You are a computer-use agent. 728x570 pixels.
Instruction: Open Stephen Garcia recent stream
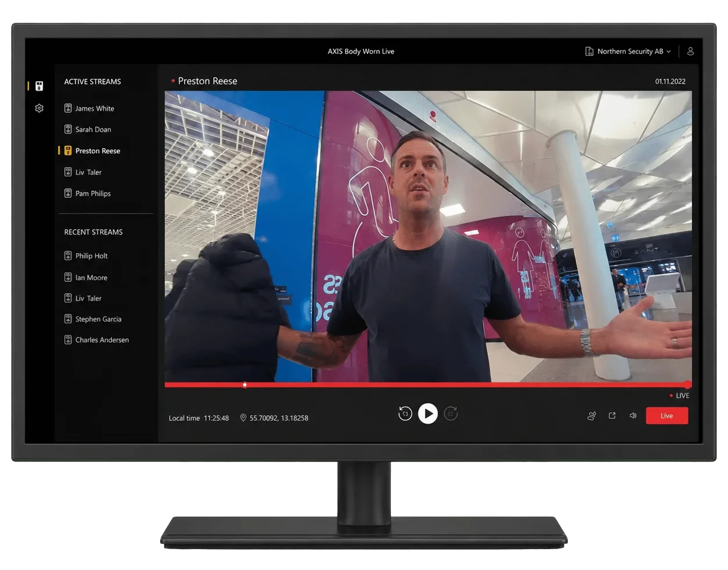coord(98,319)
